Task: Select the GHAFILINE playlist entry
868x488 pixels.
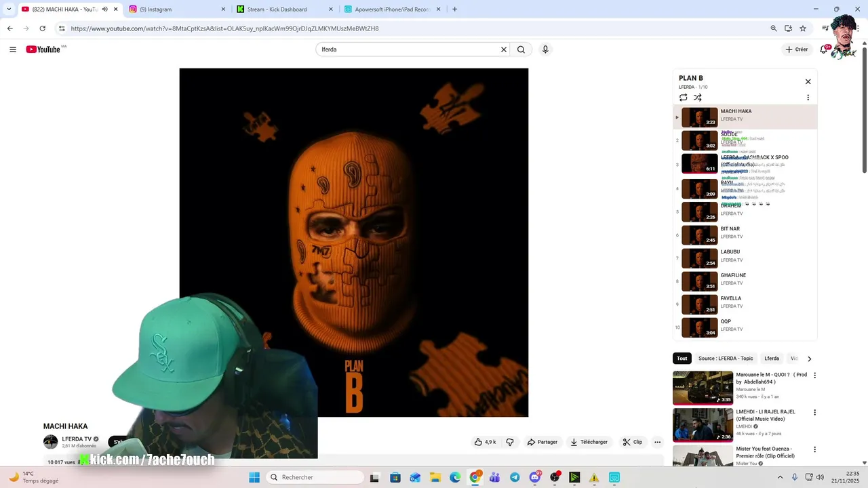Action: coord(745,281)
